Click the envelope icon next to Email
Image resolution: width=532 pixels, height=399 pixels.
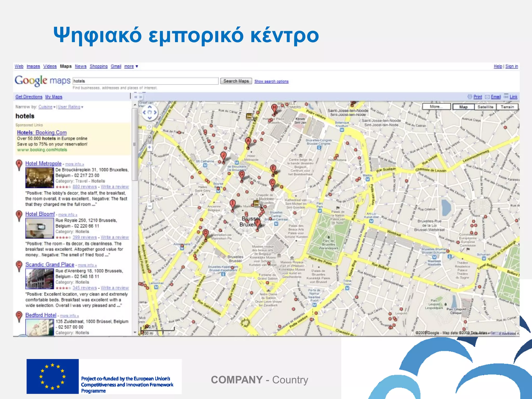tap(487, 97)
